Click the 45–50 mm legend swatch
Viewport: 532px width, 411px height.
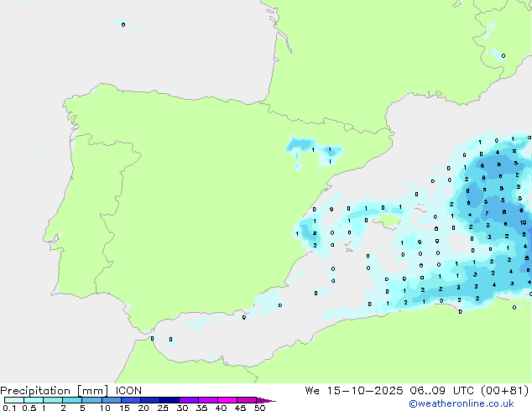247,400
